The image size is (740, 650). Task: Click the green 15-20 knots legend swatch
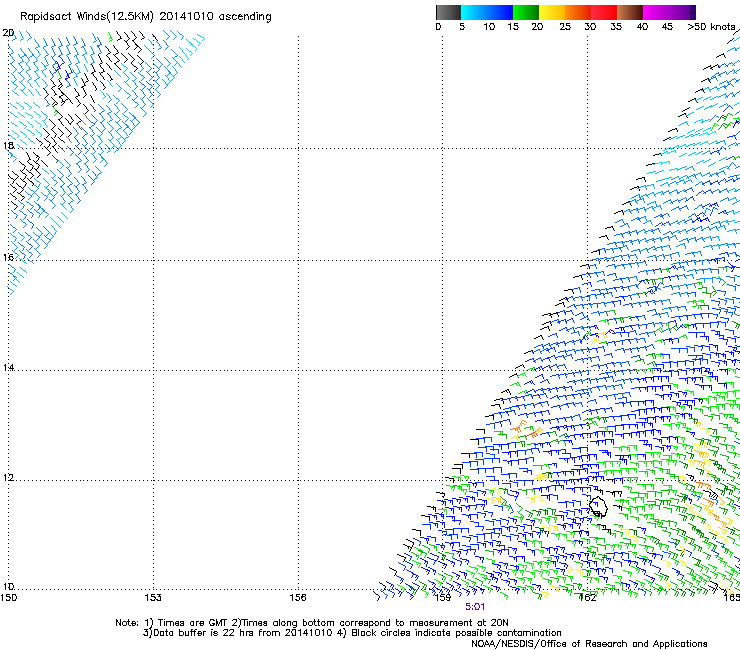(526, 12)
